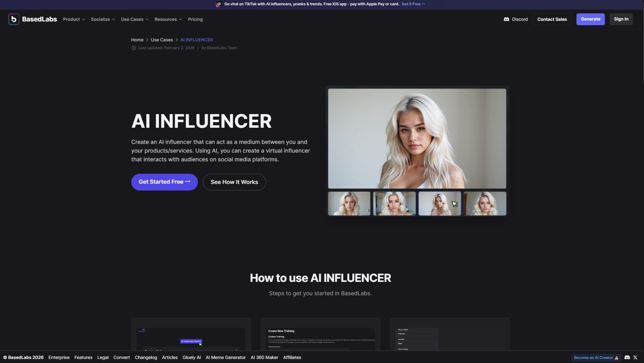Open AI Meme Generator footer link
The image size is (644, 363).
(x=225, y=357)
